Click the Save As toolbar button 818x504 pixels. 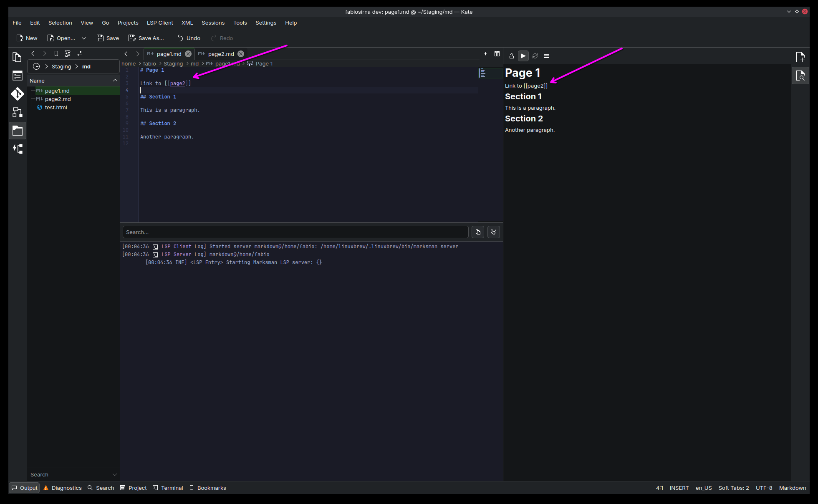[x=146, y=38]
